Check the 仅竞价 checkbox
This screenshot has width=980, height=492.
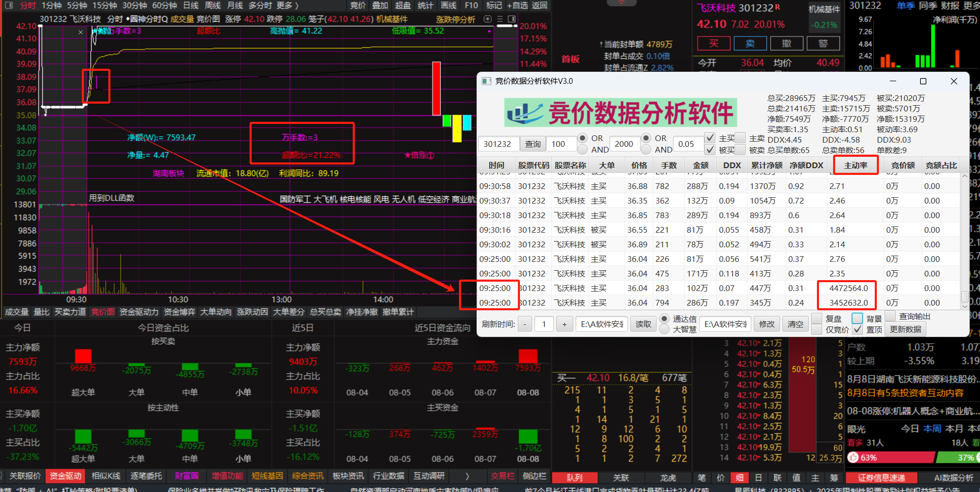click(816, 330)
